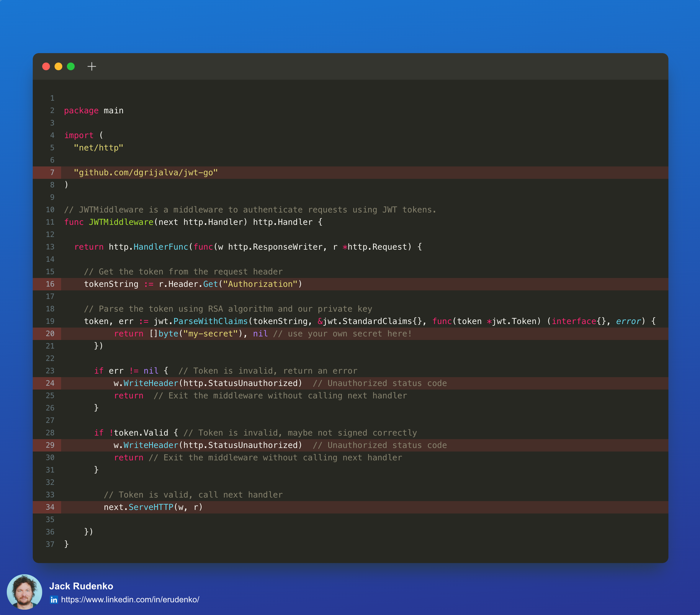Click ParseWithClaims on line 19
The height and width of the screenshot is (615, 700).
(211, 321)
